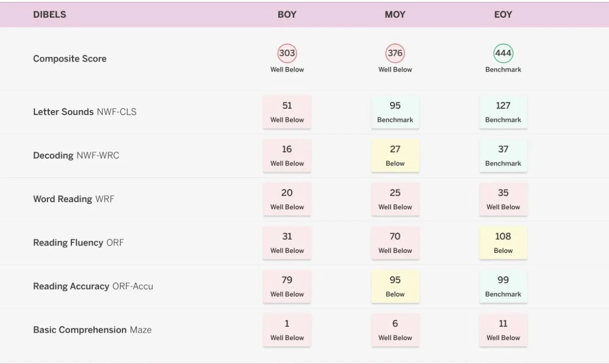Viewport: 609px width, 364px height.
Task: Click Basic Comprehension EOY score 11 card
Action: [503, 330]
